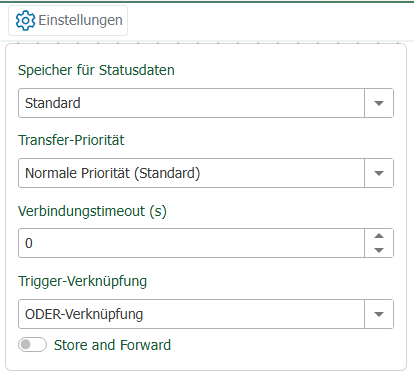Click the Einstellungen text label

click(80, 20)
